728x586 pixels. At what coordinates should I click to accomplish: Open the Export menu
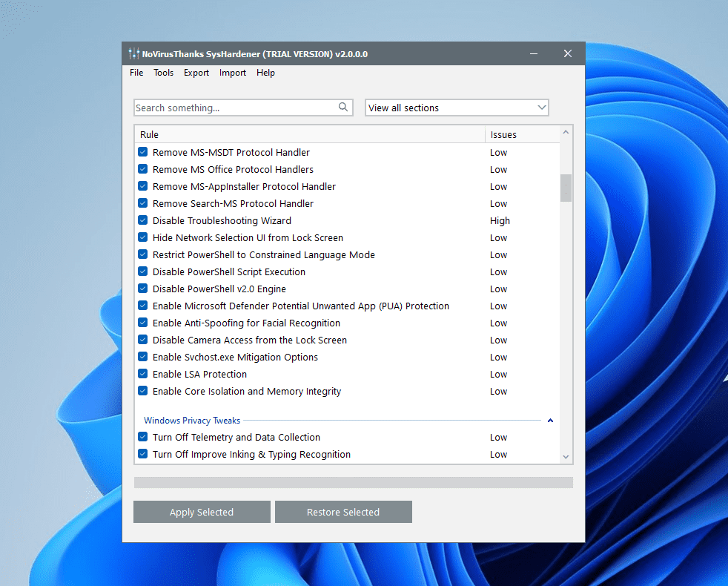coord(196,73)
